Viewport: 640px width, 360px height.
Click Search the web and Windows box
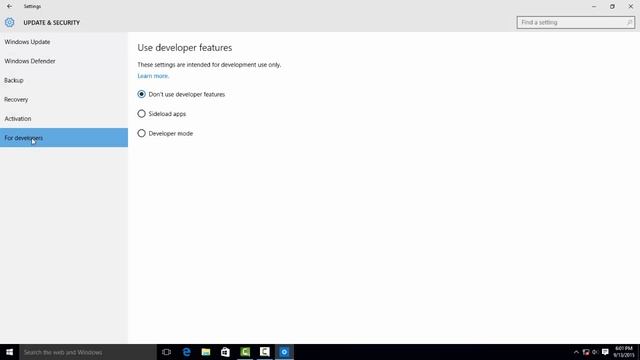(88, 352)
